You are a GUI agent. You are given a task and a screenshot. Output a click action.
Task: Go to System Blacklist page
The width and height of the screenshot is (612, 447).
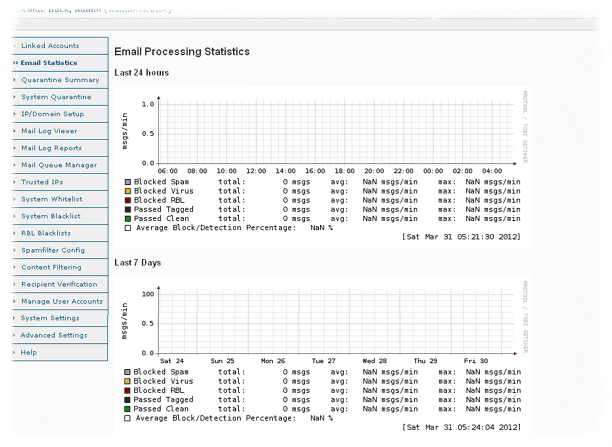click(x=51, y=216)
